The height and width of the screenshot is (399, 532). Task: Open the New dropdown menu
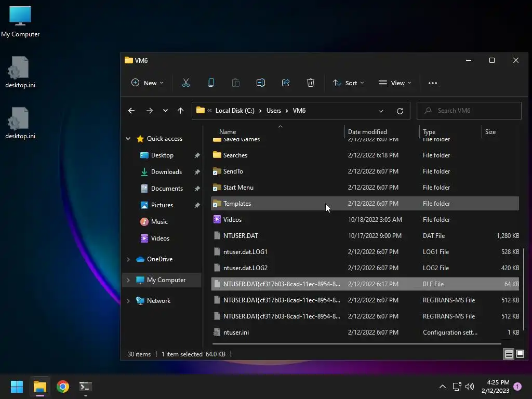(x=147, y=83)
